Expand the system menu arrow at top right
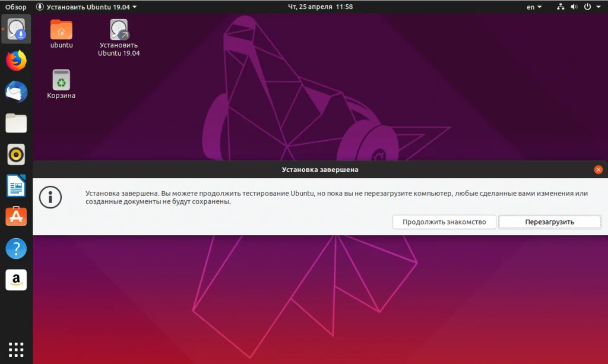 598,7
